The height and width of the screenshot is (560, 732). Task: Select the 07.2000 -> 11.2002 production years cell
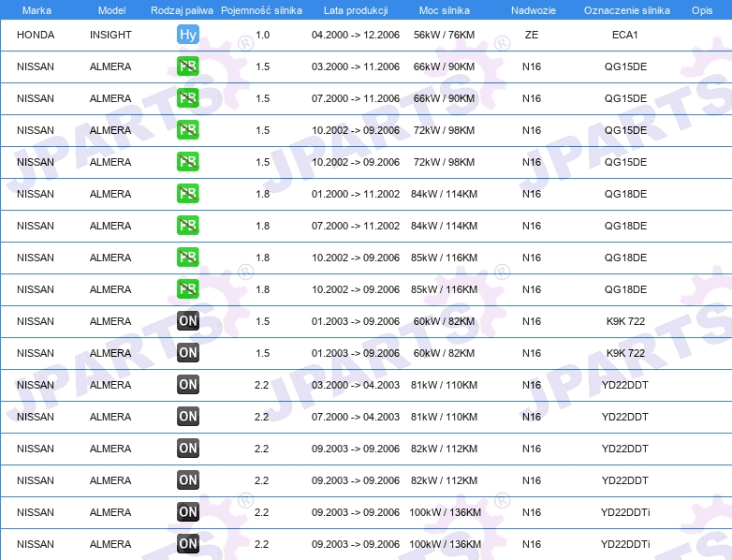coord(356,226)
